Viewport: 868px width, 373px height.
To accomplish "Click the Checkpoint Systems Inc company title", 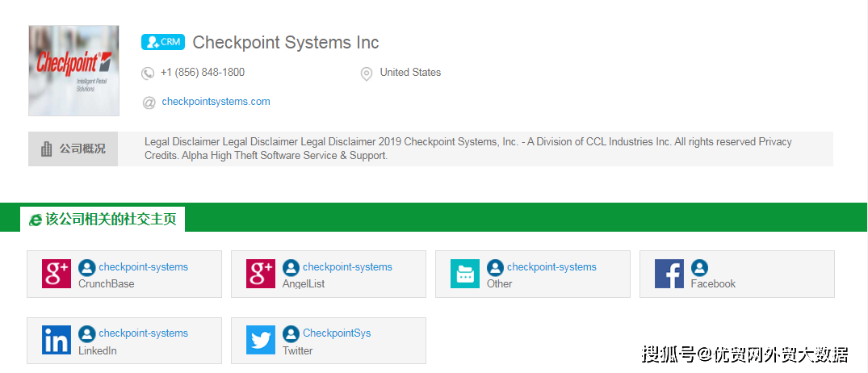I will [286, 42].
